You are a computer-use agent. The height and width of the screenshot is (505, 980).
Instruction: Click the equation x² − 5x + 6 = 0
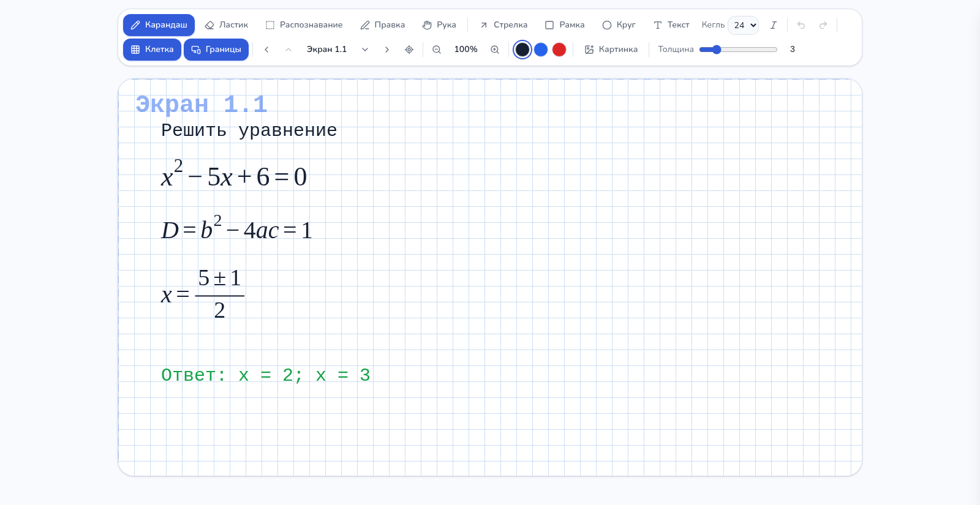pos(234,174)
